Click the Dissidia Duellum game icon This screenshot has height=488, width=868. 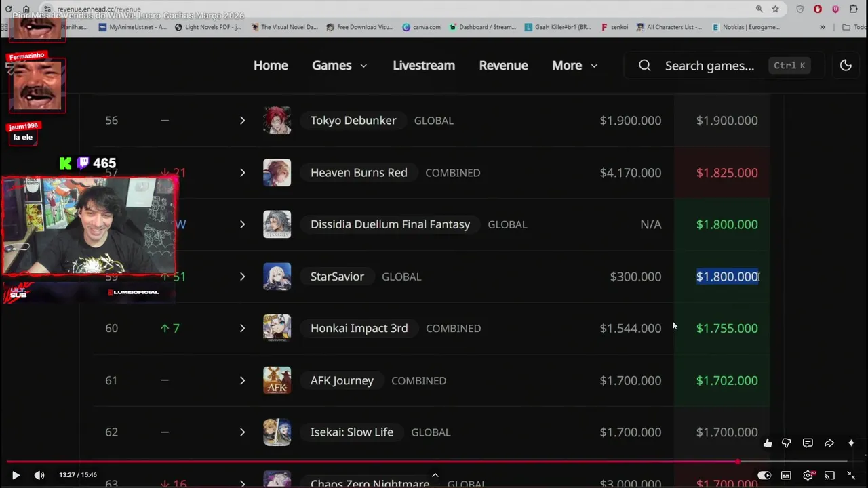pos(277,224)
